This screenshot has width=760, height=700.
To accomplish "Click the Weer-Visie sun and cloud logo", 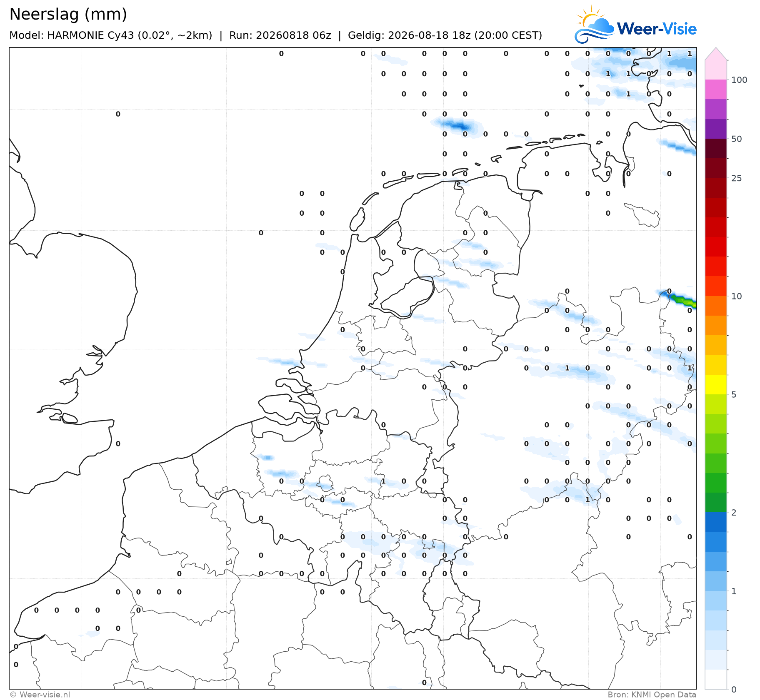I will (x=594, y=24).
